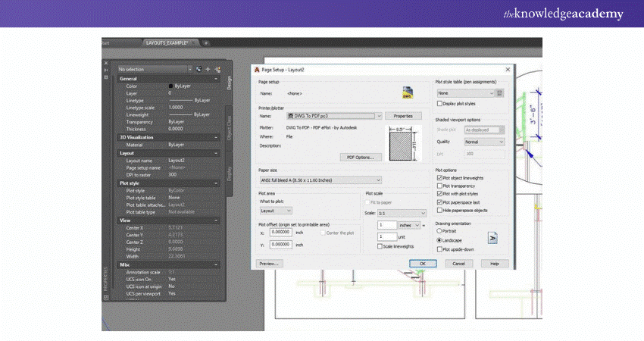Collapse the General properties section
Screen dimensions: 644x341
click(x=217, y=79)
